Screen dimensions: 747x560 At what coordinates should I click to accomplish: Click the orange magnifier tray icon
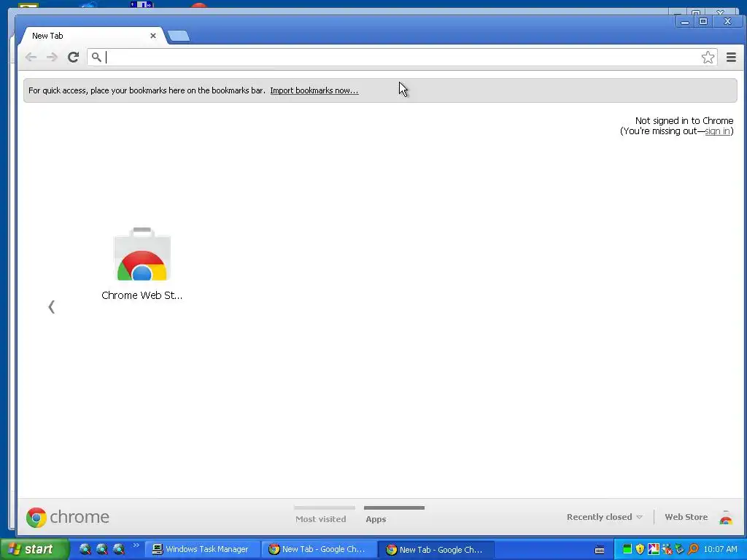(x=693, y=549)
